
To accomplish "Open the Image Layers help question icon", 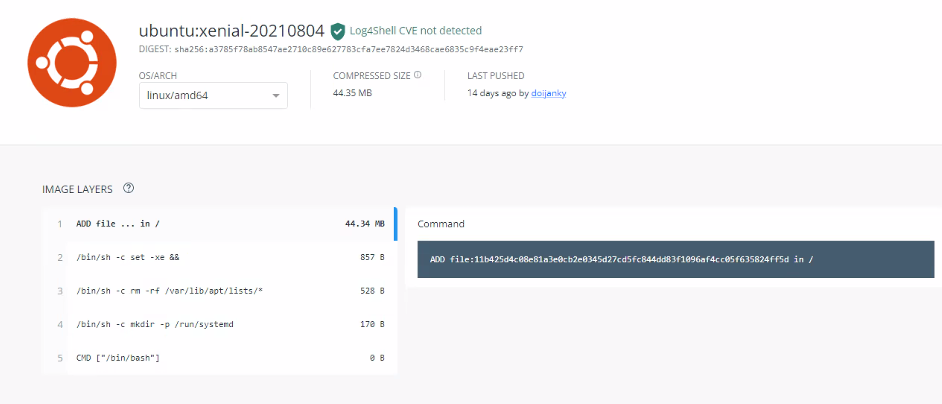I will (x=128, y=188).
